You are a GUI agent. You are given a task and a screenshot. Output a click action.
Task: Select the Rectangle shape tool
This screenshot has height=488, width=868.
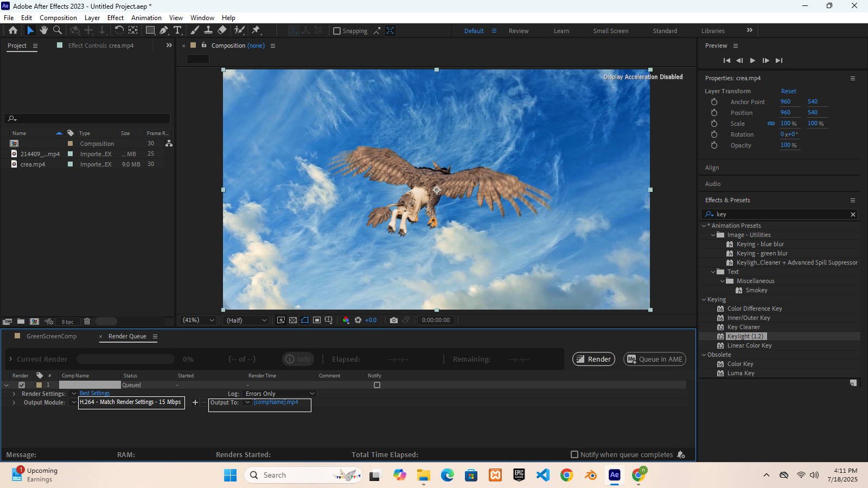(150, 30)
